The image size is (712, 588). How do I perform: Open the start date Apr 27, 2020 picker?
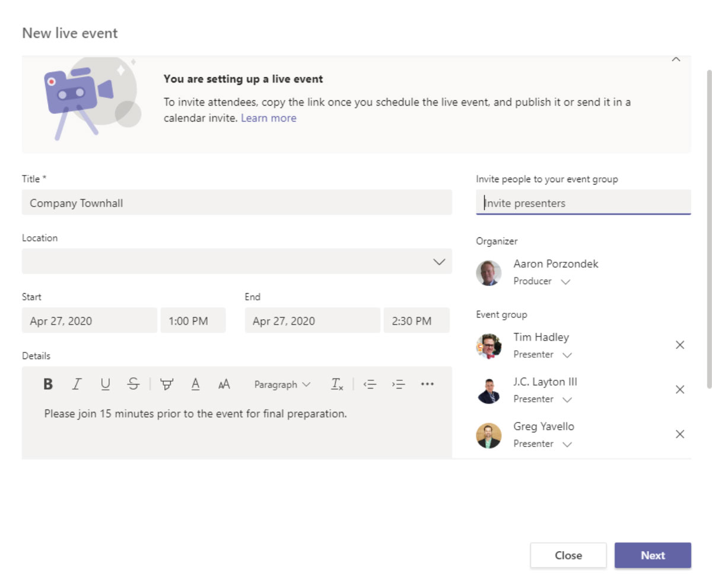(x=90, y=320)
